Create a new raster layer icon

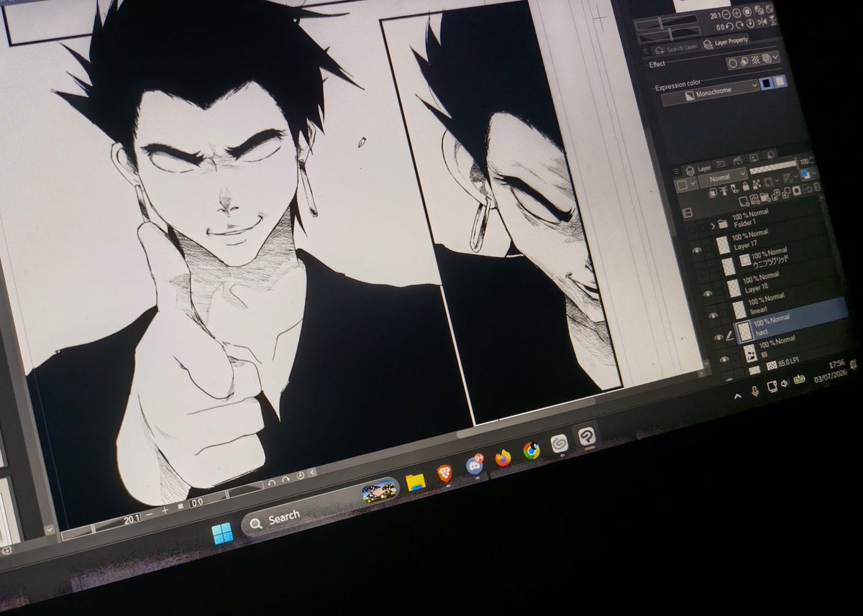point(744,201)
